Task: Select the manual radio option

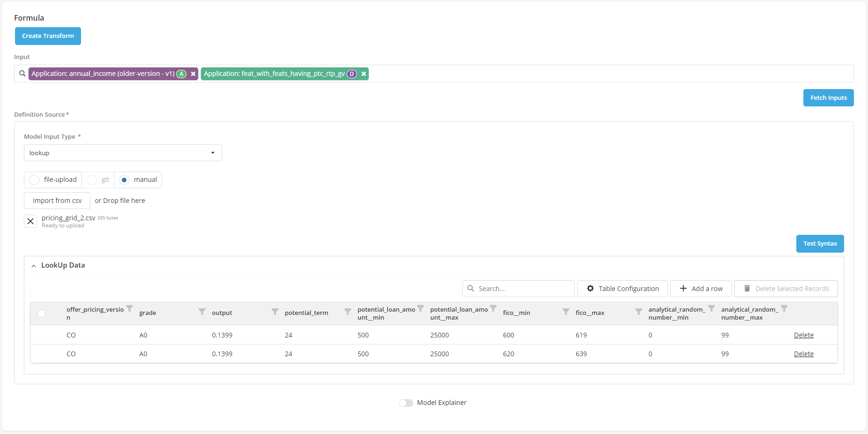Action: tap(124, 180)
